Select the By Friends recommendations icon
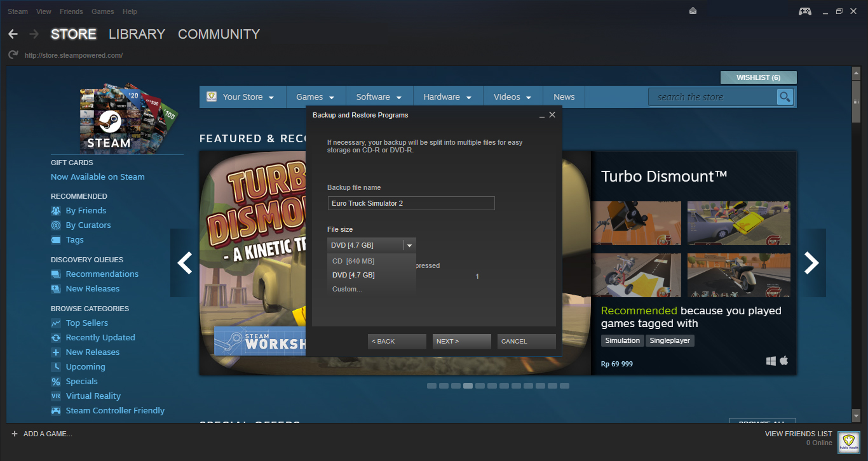Viewport: 868px width, 461px height. [x=56, y=210]
